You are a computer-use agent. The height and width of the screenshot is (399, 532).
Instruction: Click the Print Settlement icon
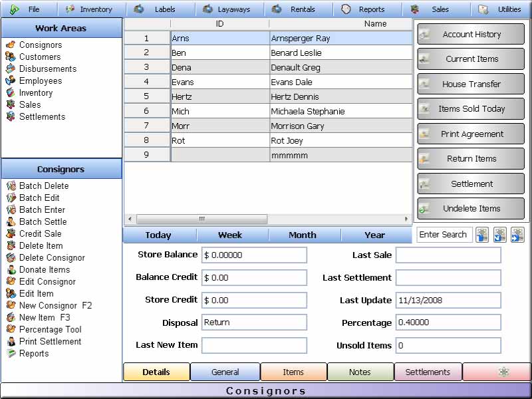point(11,341)
